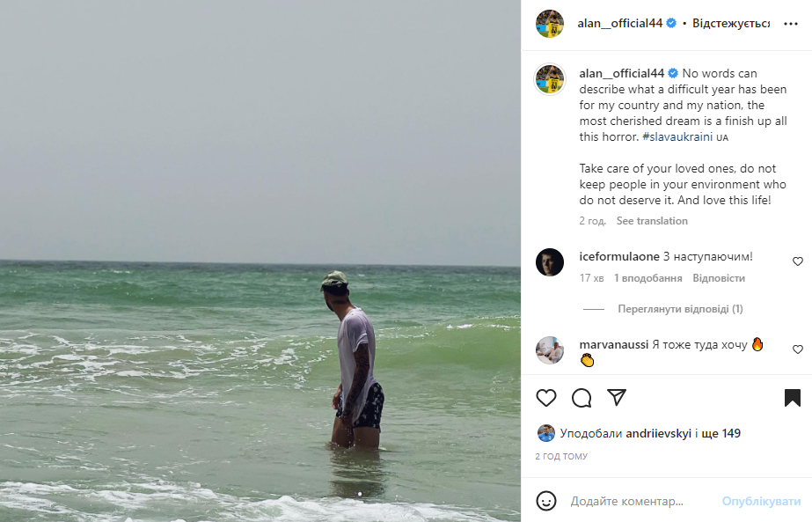Open emoji picker smiley icon
Image resolution: width=812 pixels, height=522 pixels.
(x=546, y=501)
